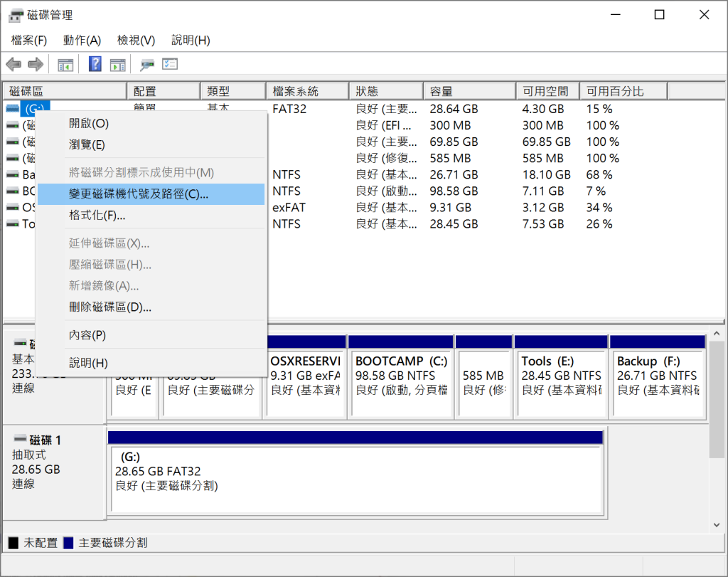Choose 格式化(F)... in context menu
Screen dimensions: 728x577
coord(151,216)
